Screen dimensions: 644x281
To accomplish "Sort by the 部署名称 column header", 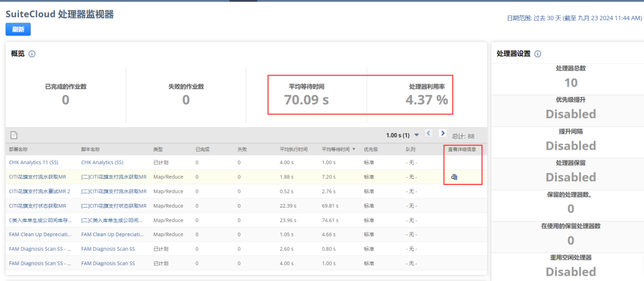I will tap(18, 149).
